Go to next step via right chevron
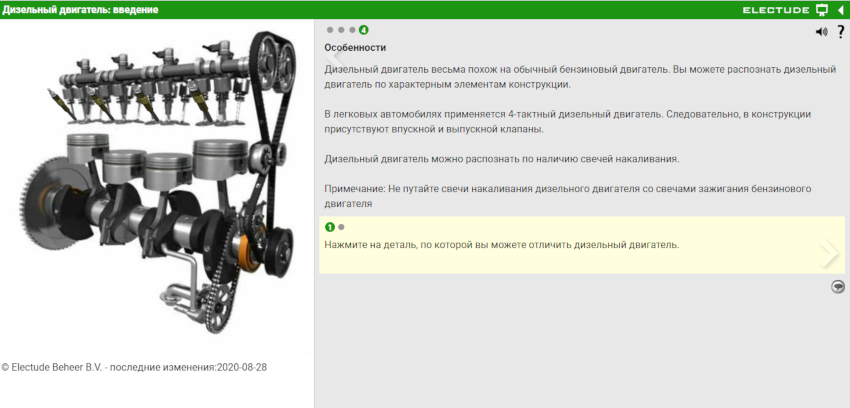Image resolution: width=850 pixels, height=408 pixels. point(829,253)
